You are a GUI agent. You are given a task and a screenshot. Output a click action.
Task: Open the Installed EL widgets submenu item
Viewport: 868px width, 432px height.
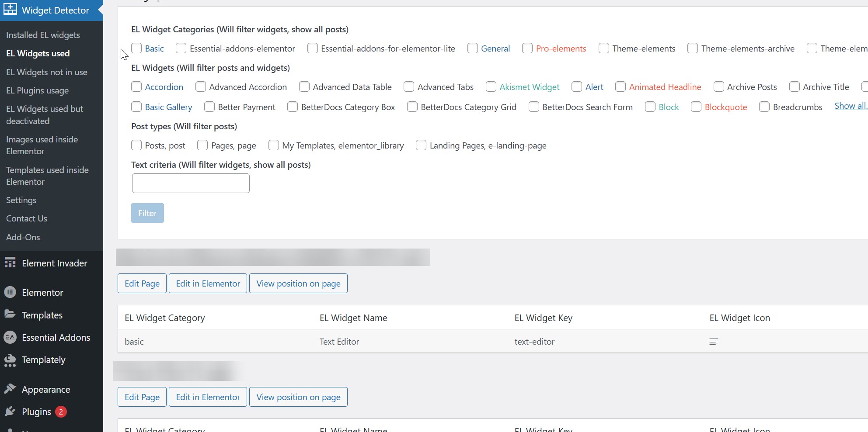43,35
